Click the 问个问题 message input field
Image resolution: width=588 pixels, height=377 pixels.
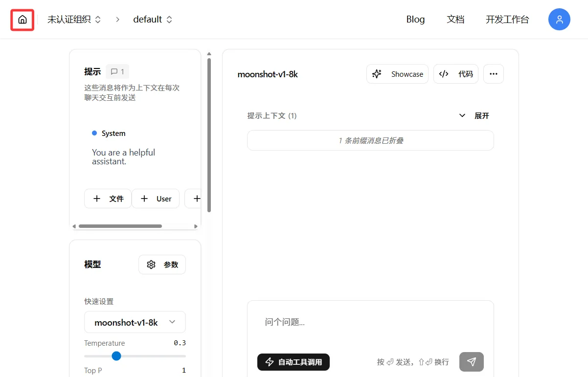[369, 322]
